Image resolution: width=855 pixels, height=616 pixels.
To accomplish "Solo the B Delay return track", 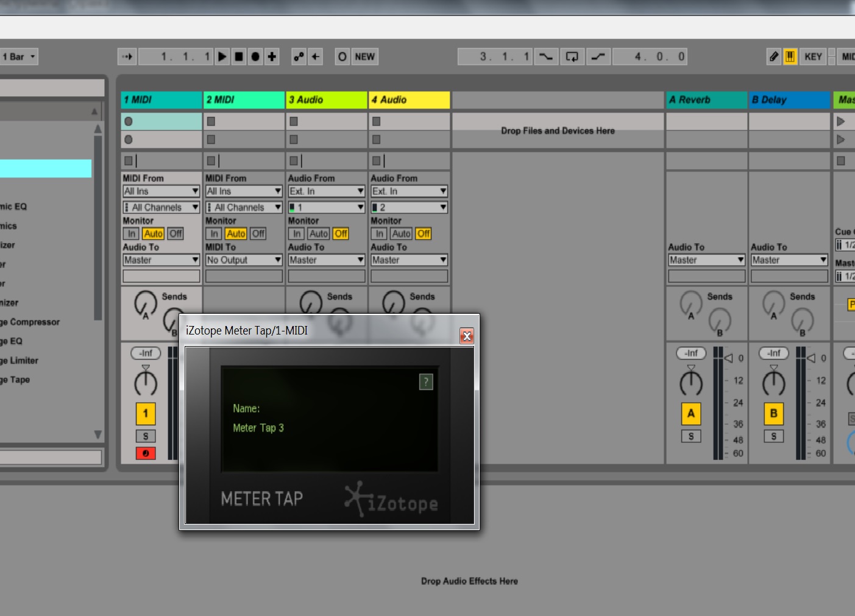I will (774, 436).
